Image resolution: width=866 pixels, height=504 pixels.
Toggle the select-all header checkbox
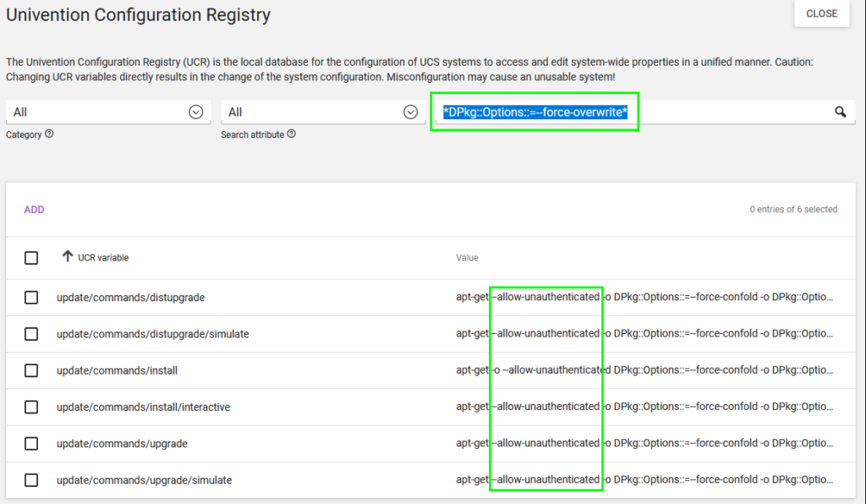coord(31,258)
